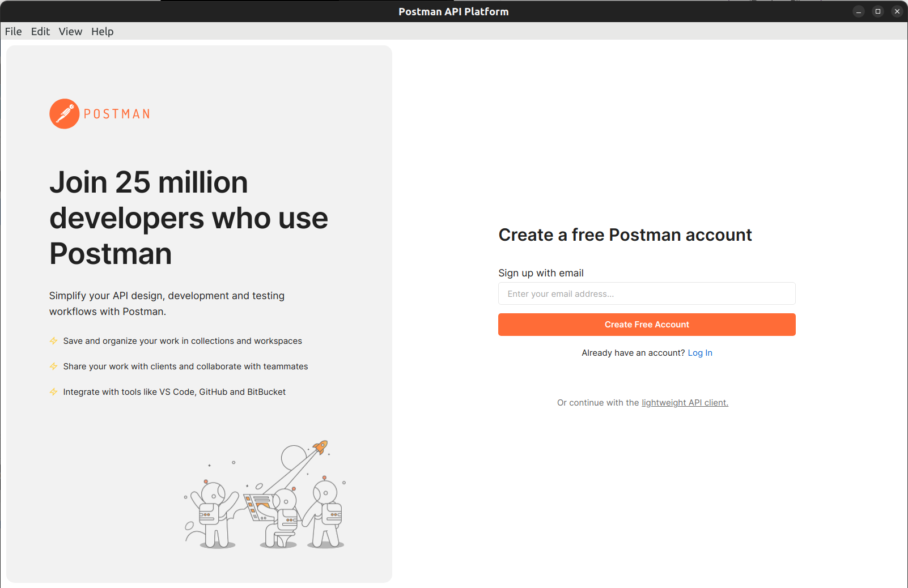Click the Create Free Account button
The image size is (908, 588).
647,325
